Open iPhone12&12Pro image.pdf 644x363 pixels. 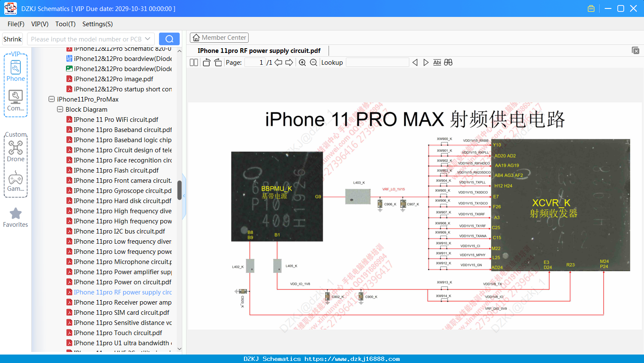pos(114,79)
